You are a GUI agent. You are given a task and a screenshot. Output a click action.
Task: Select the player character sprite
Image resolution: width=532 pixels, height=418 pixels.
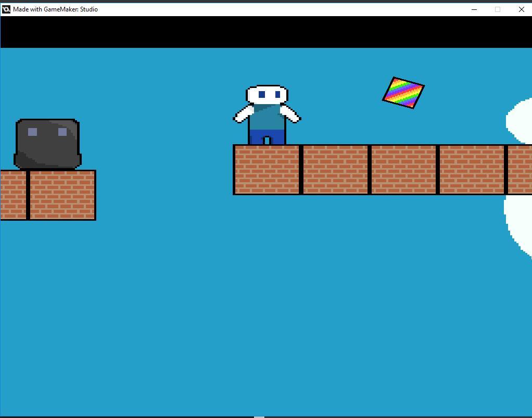point(267,112)
